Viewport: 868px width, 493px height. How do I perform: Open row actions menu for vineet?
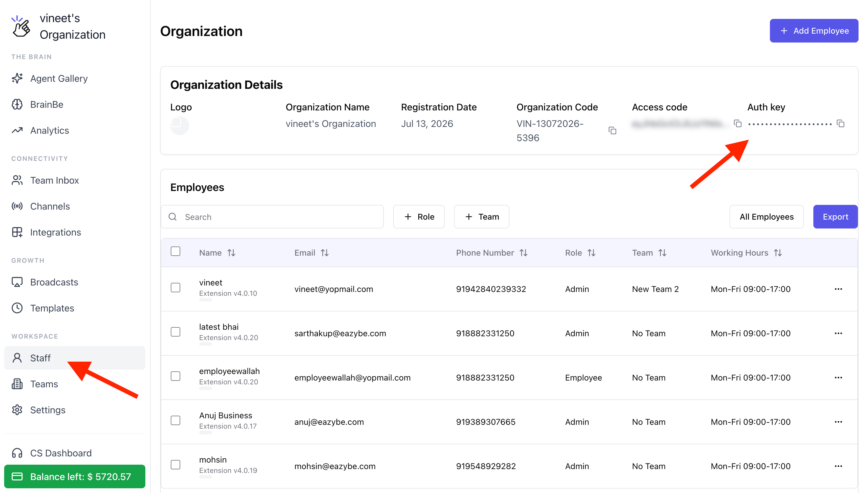(x=838, y=289)
